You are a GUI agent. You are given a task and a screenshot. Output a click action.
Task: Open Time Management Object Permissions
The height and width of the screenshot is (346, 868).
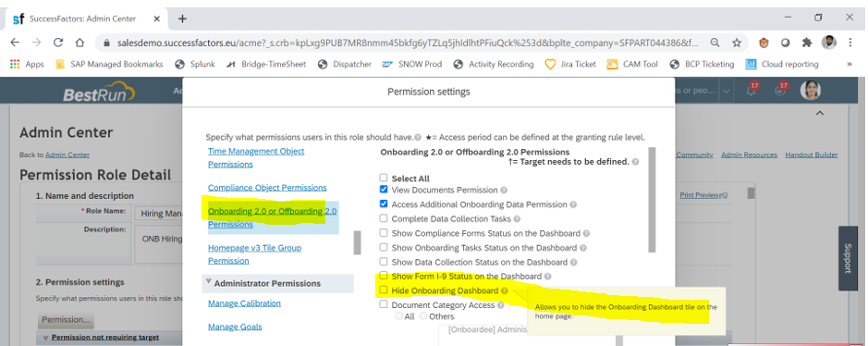(x=256, y=158)
